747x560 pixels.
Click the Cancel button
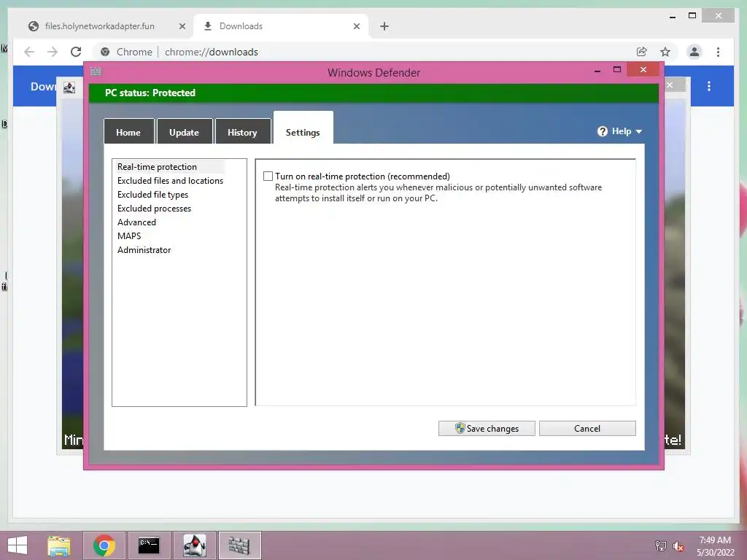click(x=587, y=428)
